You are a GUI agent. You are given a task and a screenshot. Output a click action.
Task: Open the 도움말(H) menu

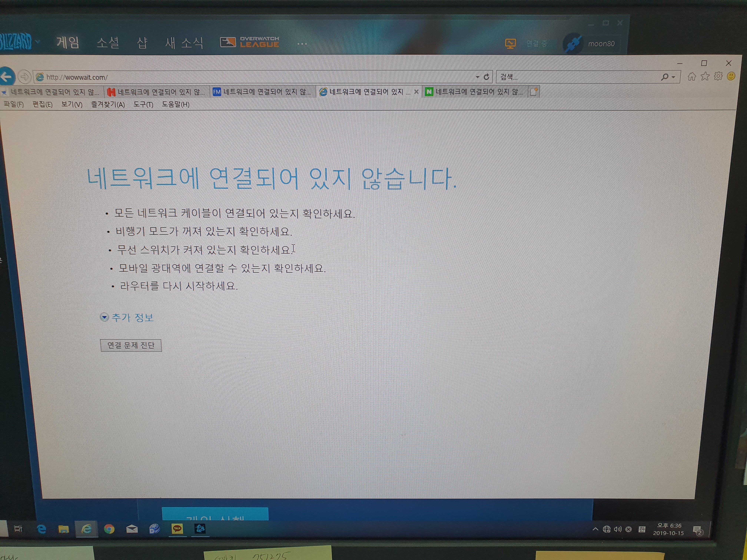pyautogui.click(x=175, y=104)
